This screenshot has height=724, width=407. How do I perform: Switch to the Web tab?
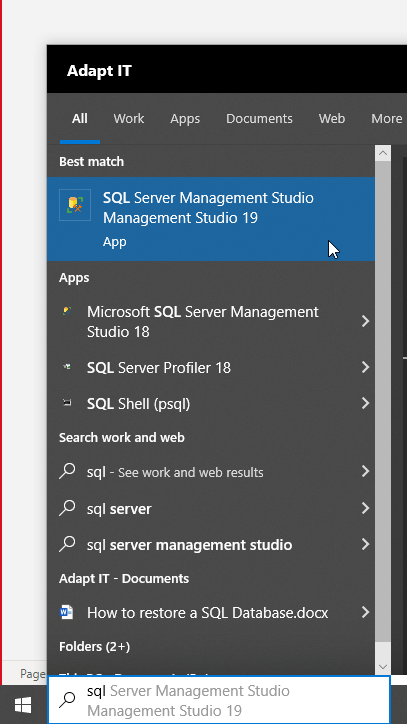pyautogui.click(x=332, y=119)
